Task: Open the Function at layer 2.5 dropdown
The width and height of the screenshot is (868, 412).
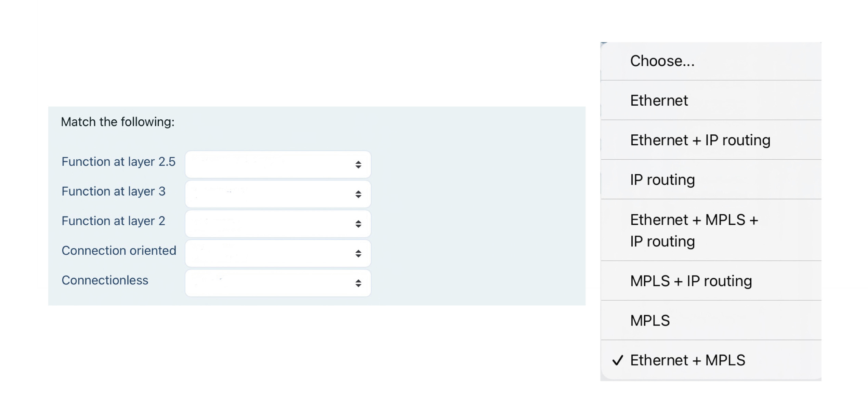Action: point(278,164)
